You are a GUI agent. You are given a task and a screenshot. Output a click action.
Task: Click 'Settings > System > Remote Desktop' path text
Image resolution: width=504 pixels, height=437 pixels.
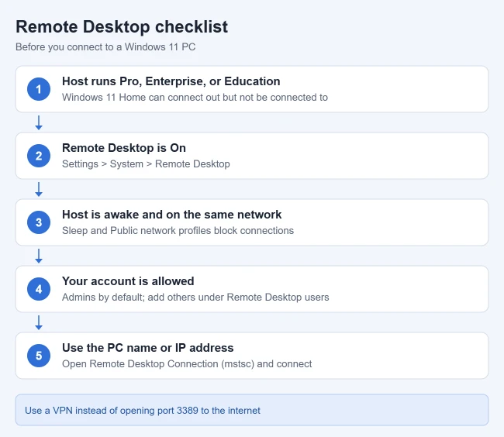pyautogui.click(x=146, y=163)
